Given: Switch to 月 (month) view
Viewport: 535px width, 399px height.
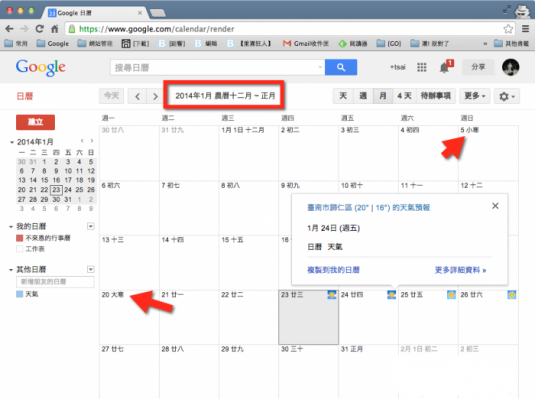Looking at the screenshot, I should click(x=383, y=96).
